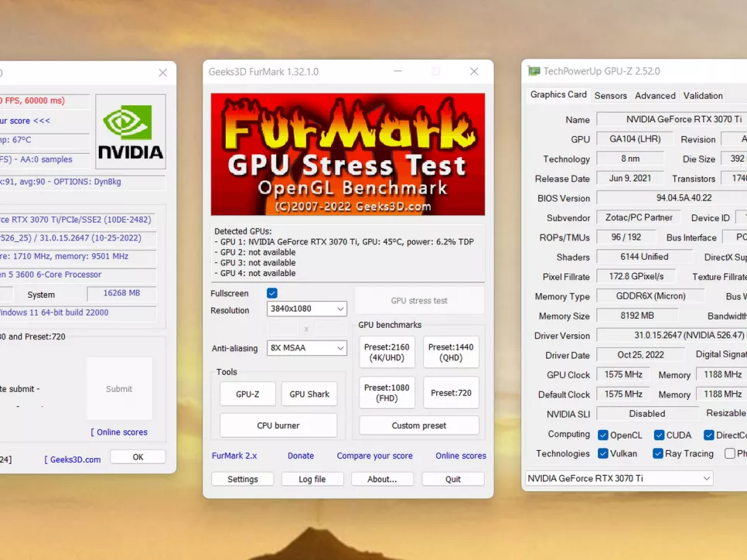Open the FurMark Log file

[x=312, y=479]
